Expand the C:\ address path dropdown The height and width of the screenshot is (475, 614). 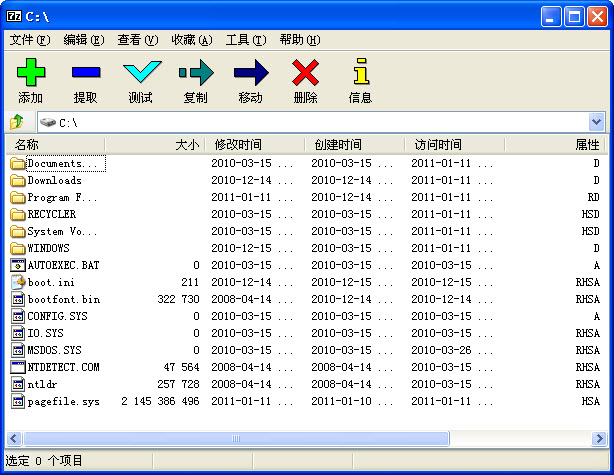click(596, 122)
